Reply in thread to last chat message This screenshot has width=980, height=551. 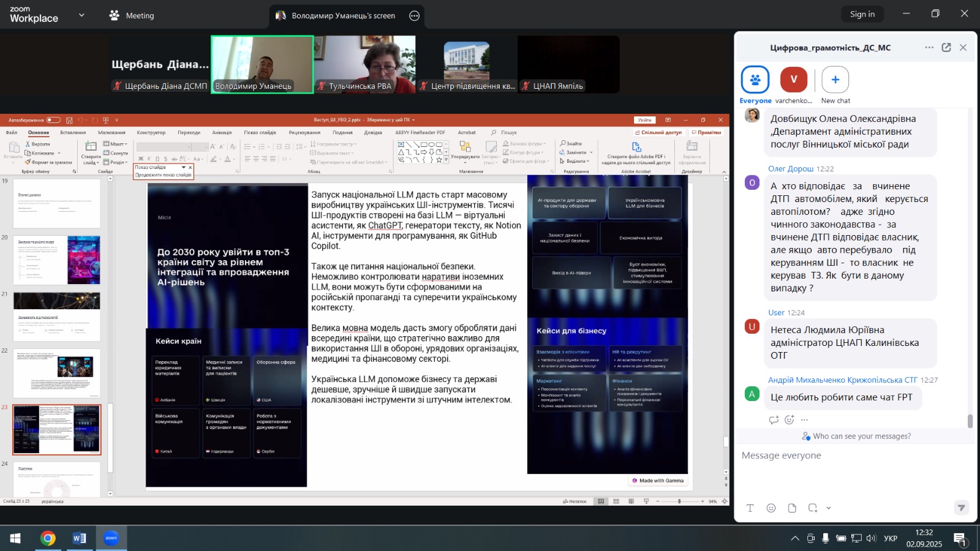click(774, 419)
